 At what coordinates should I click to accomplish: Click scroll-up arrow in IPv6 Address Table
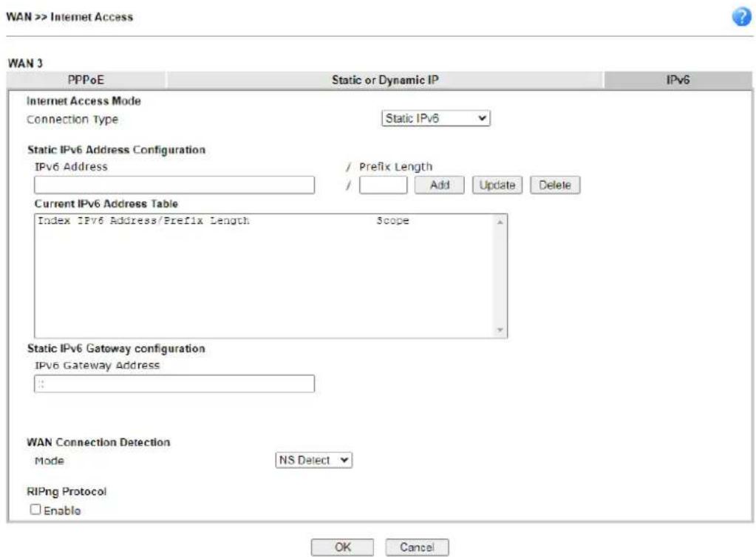pos(500,222)
